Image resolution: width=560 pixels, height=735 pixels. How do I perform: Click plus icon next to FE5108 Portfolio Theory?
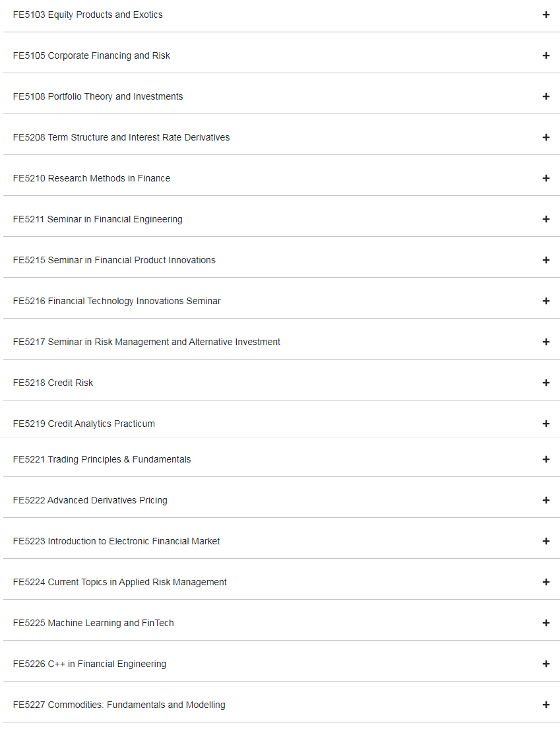pos(545,96)
